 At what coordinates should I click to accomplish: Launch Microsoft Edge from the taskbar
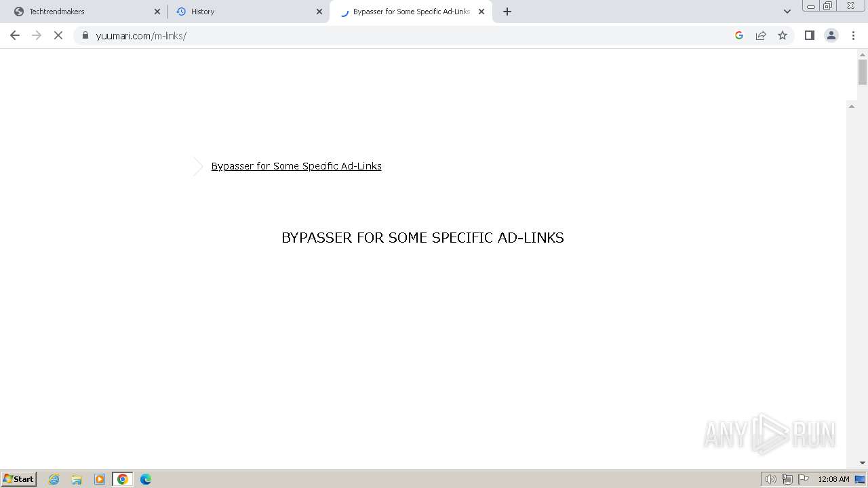point(146,479)
